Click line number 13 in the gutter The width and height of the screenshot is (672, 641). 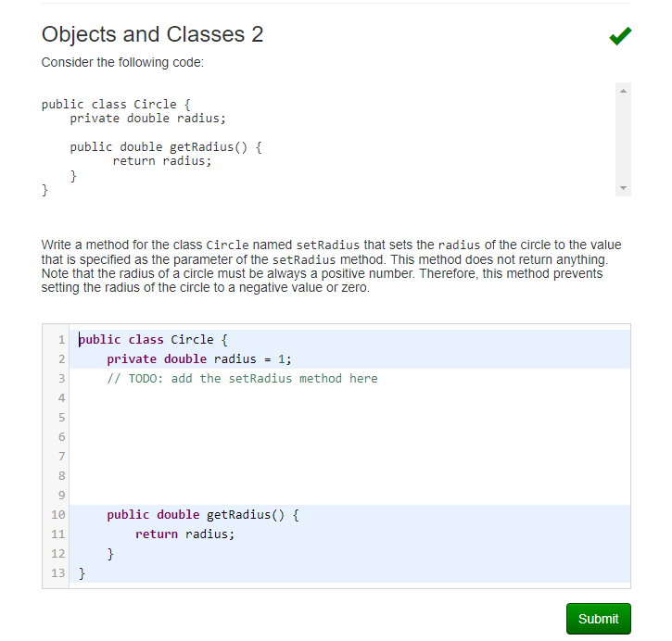click(x=57, y=573)
